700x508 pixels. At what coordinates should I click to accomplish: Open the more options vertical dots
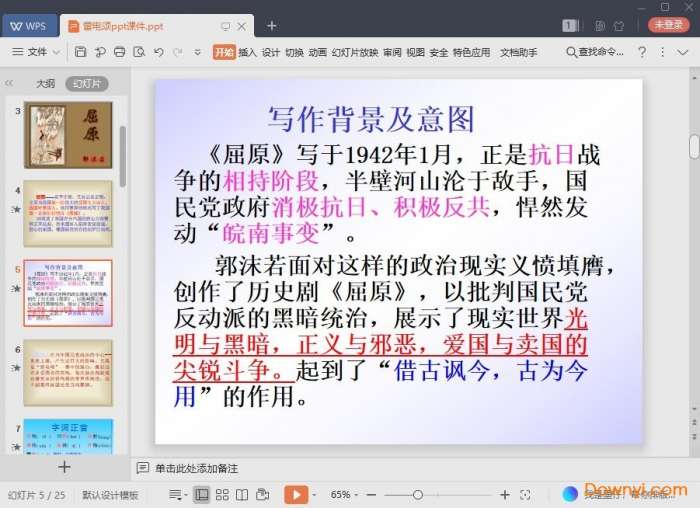662,52
